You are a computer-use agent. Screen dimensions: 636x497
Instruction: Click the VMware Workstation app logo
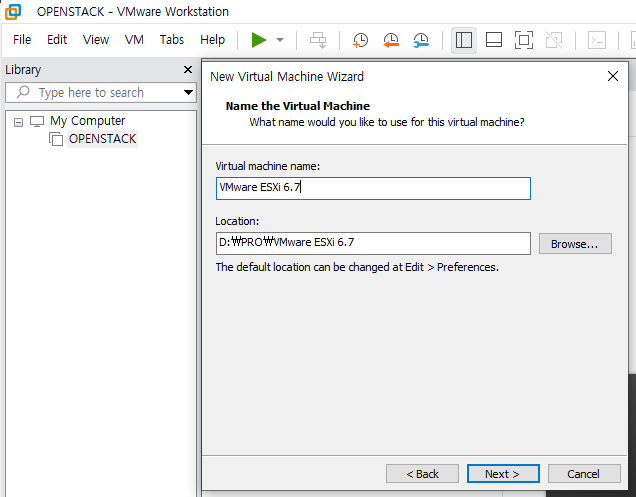point(13,11)
